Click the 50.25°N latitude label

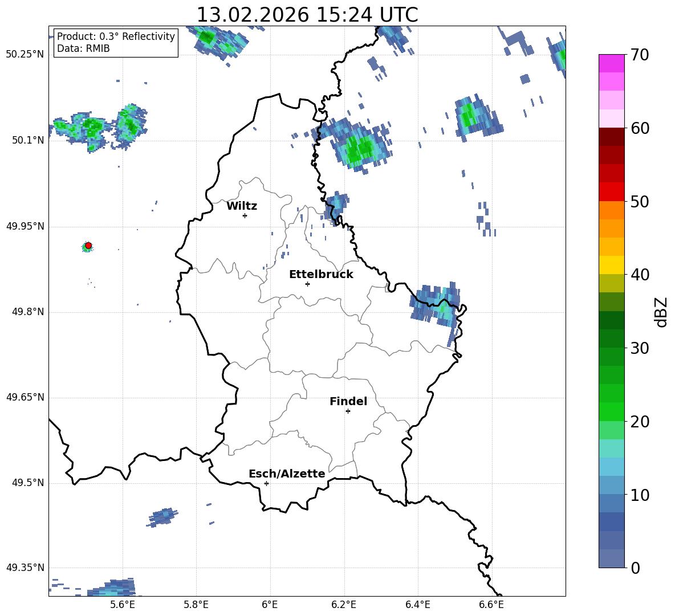(x=25, y=55)
